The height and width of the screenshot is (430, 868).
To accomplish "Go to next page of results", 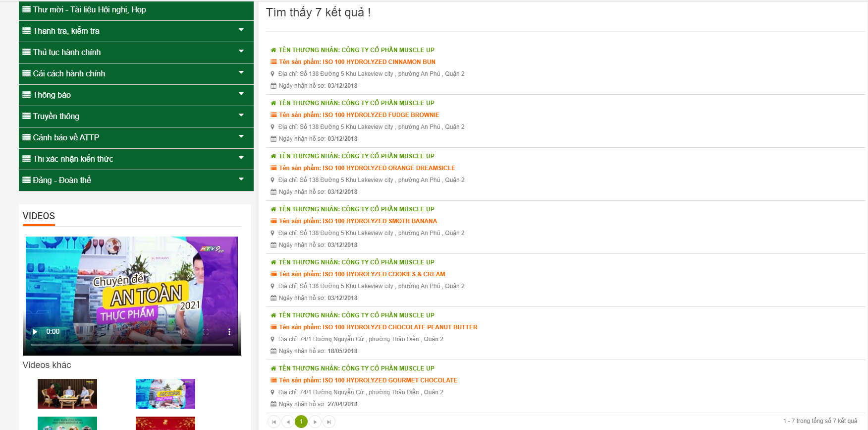I will (315, 422).
